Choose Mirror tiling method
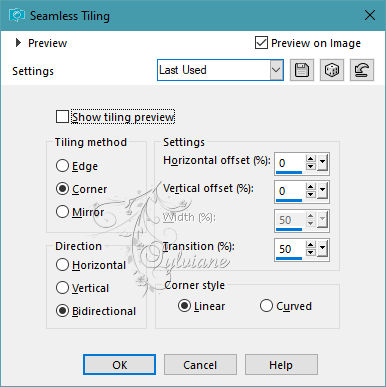 pyautogui.click(x=62, y=212)
